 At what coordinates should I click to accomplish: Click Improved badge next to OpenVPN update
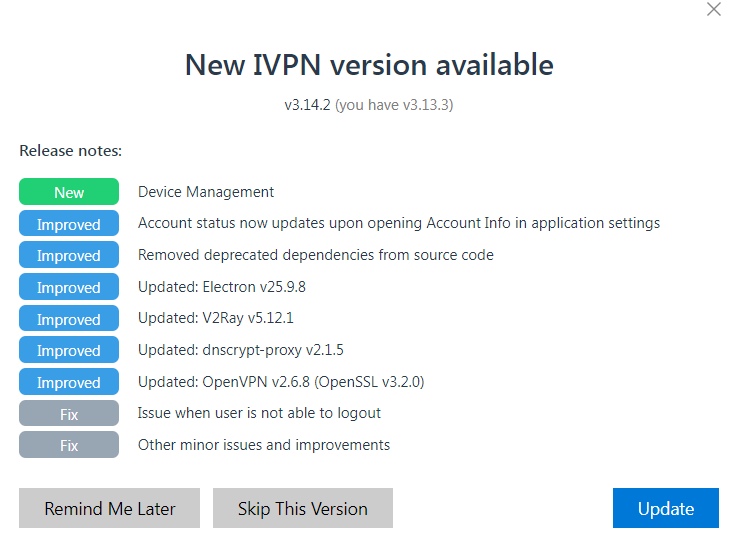point(69,382)
